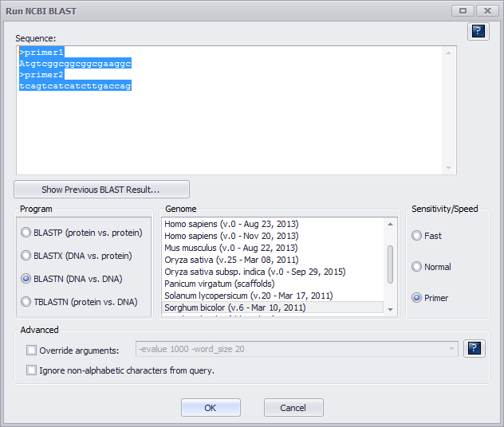Enable Override arguments checkbox

click(32, 350)
